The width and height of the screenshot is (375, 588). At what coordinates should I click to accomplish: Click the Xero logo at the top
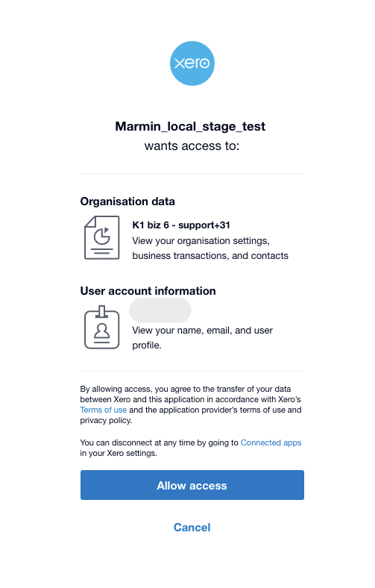click(x=192, y=63)
